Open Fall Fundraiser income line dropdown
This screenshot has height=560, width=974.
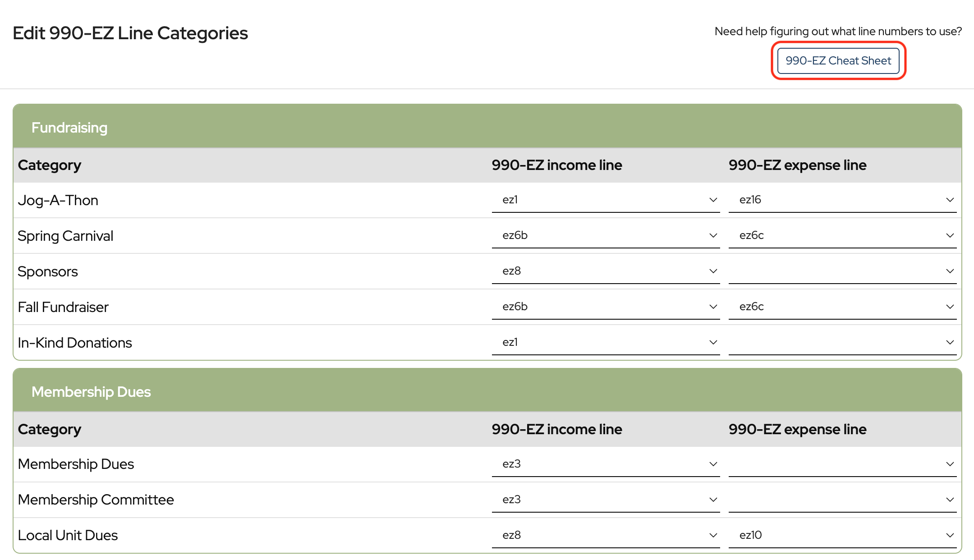(x=605, y=307)
